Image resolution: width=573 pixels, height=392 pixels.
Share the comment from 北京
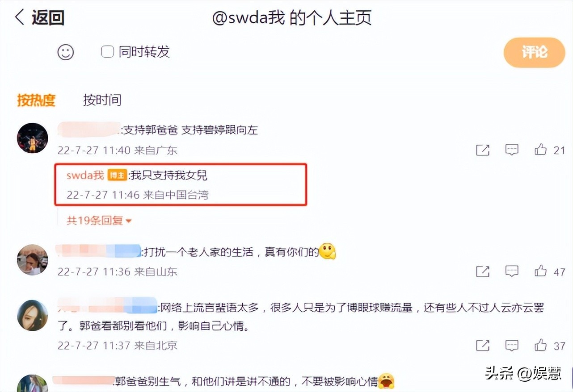coord(483,345)
